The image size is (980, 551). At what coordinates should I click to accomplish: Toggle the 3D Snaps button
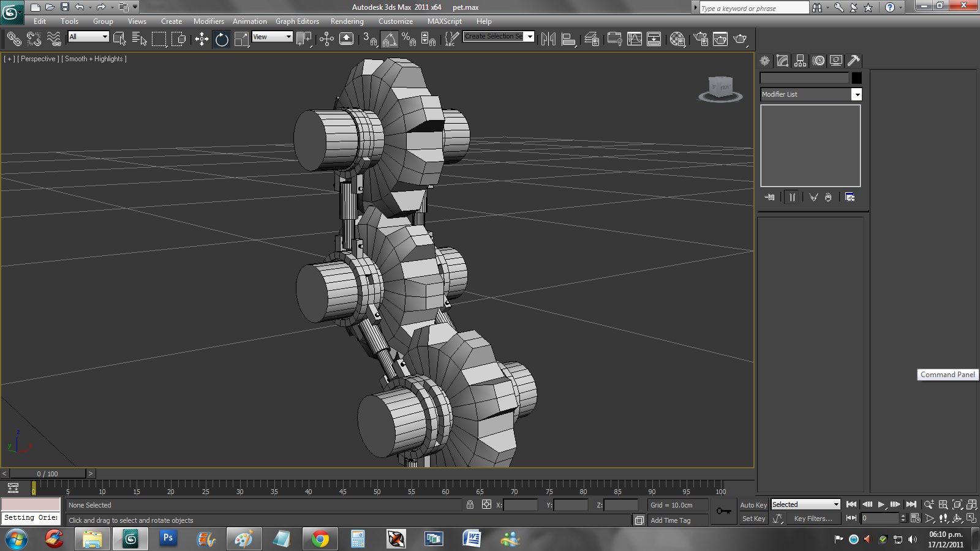click(369, 39)
